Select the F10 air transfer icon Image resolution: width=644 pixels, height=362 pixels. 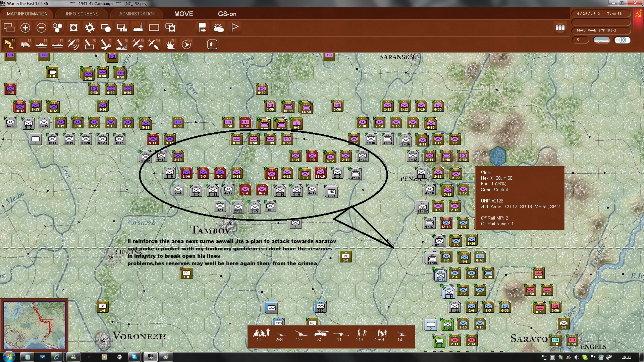tap(154, 44)
